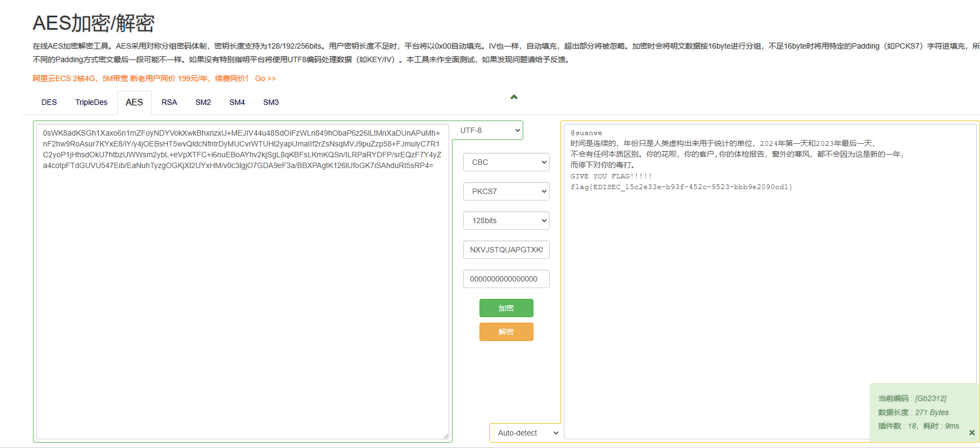Open the PKCS7 padding dropdown

coord(506,191)
